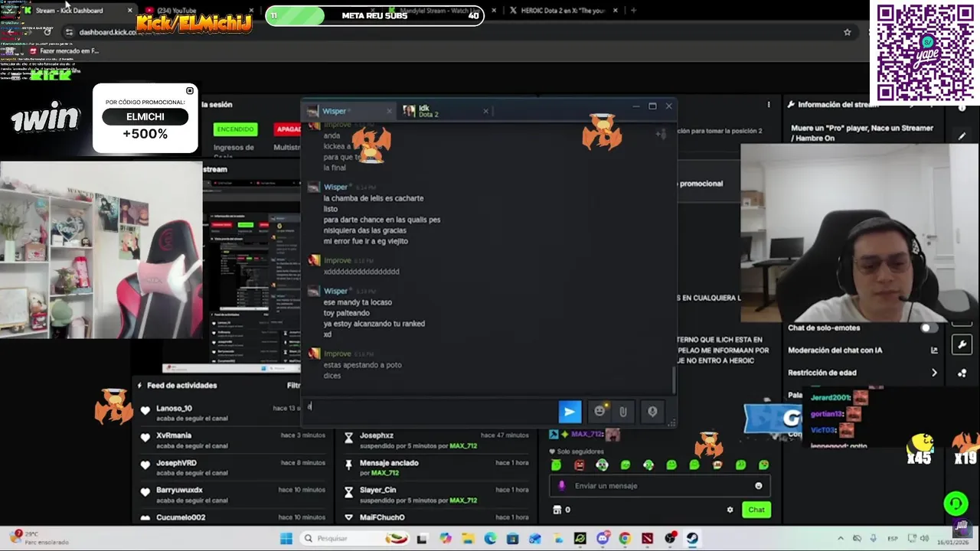Click the volume icon in system tray
The height and width of the screenshot is (551, 980).
click(924, 539)
